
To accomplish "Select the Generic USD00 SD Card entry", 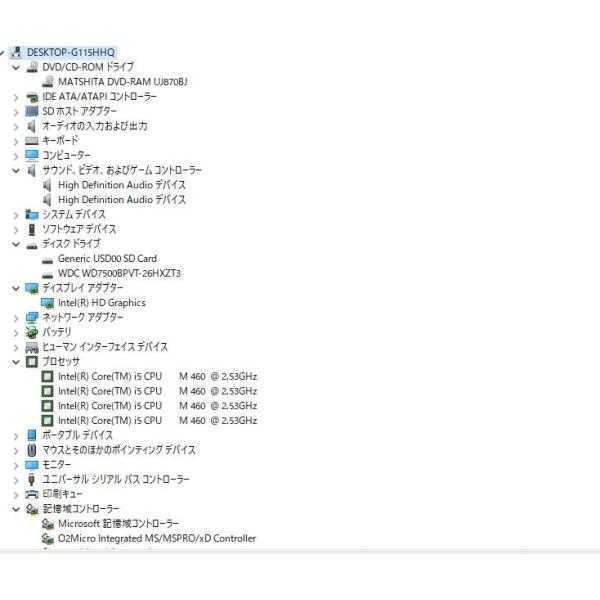I will (x=107, y=259).
